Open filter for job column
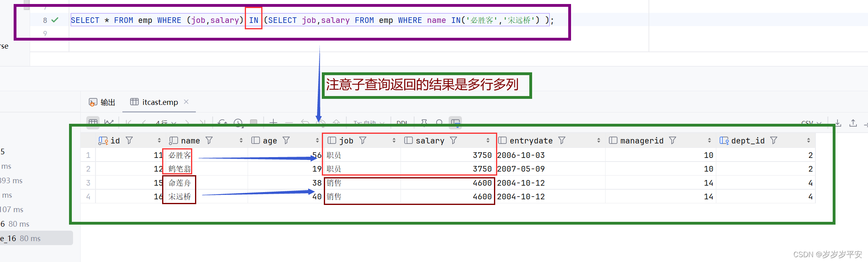 [x=363, y=140]
